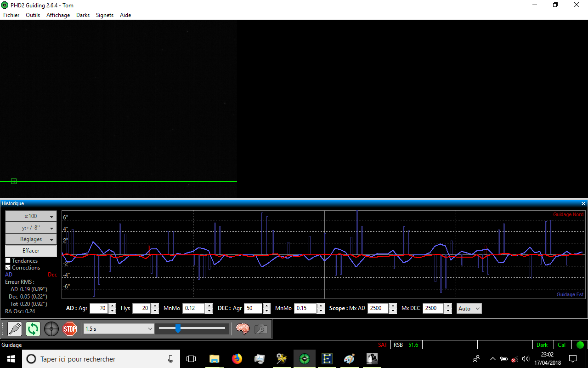Show hidden system tray icons chevron
Image resolution: width=588 pixels, height=368 pixels.
493,359
